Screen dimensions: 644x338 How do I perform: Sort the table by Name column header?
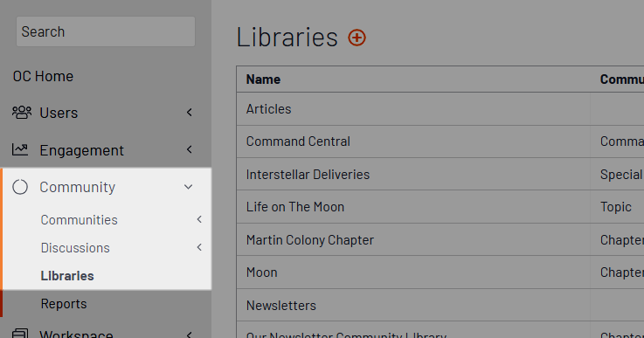[x=263, y=79]
